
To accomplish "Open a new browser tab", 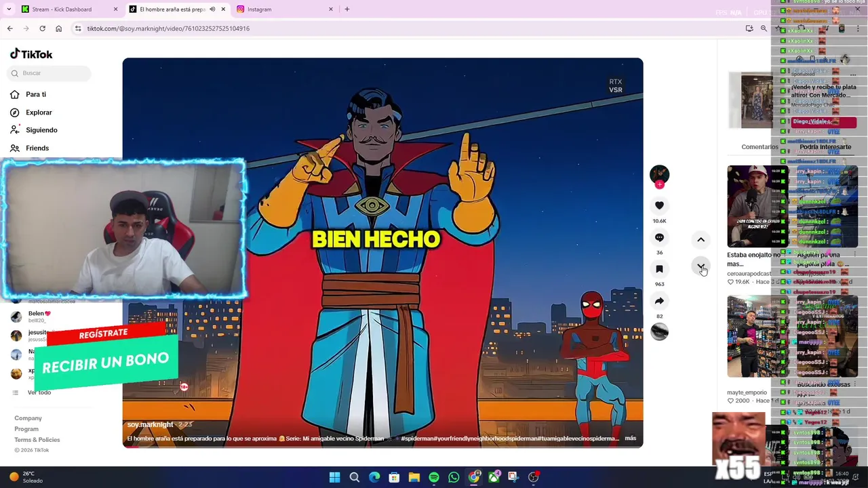I will tap(347, 9).
